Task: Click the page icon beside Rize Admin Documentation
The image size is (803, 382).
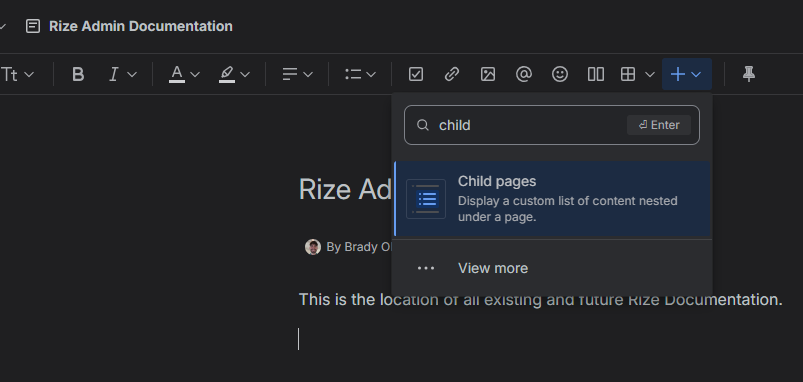Action: (33, 26)
